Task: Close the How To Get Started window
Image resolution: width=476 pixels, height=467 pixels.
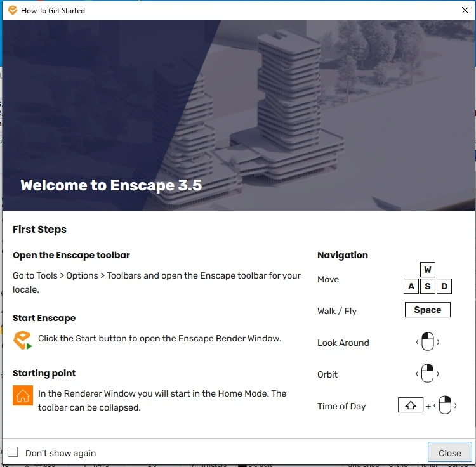Action: (x=465, y=10)
